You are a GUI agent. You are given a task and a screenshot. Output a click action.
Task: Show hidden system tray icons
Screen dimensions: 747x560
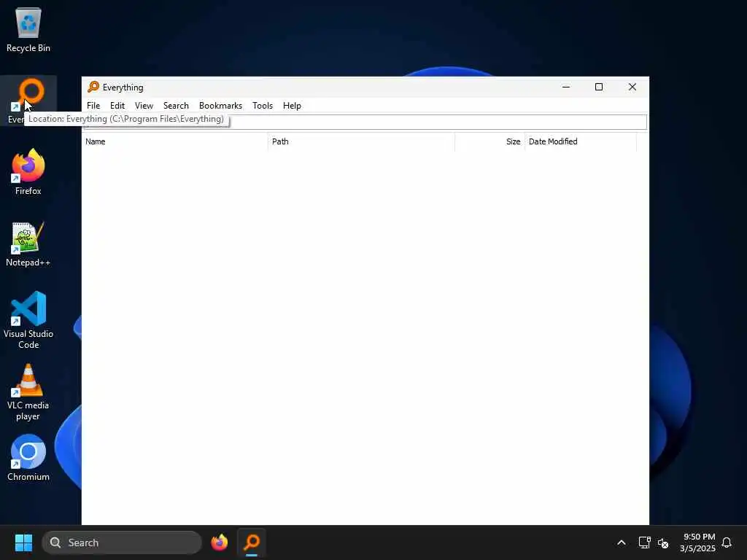(x=622, y=542)
